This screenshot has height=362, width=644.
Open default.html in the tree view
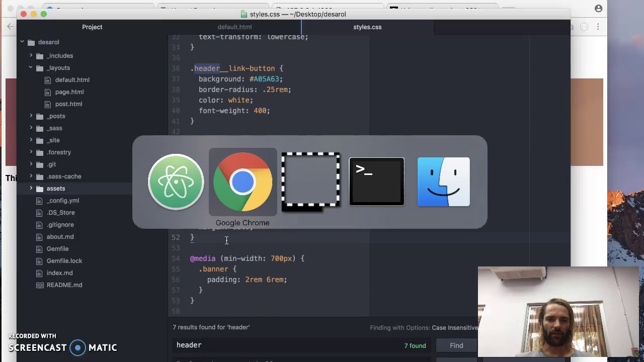[72, 80]
